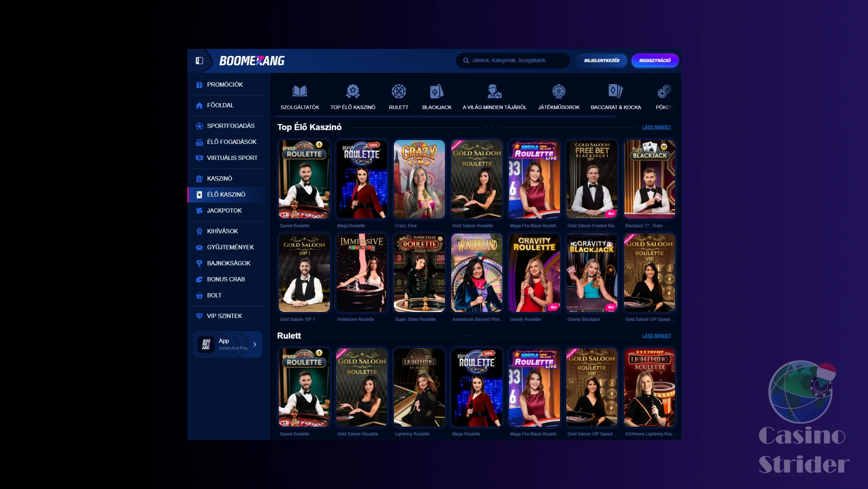This screenshot has width=868, height=489.
Task: Click the Blackjack cards category icon
Action: pyautogui.click(x=436, y=91)
